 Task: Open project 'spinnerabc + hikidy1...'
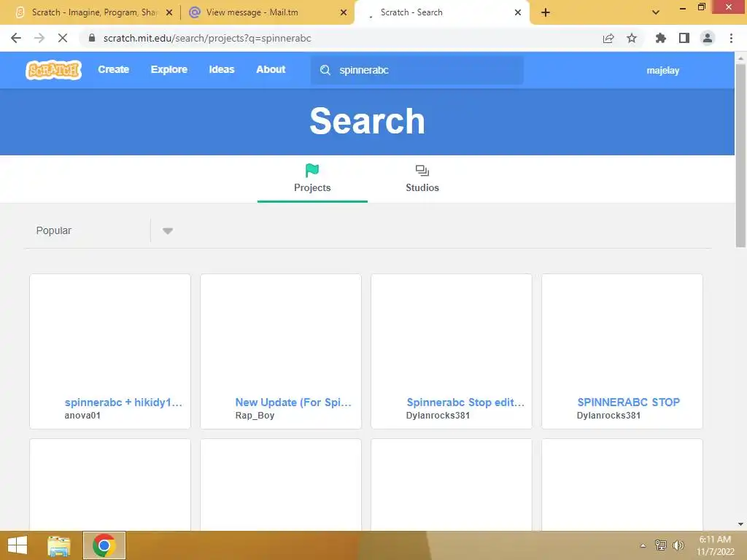123,402
